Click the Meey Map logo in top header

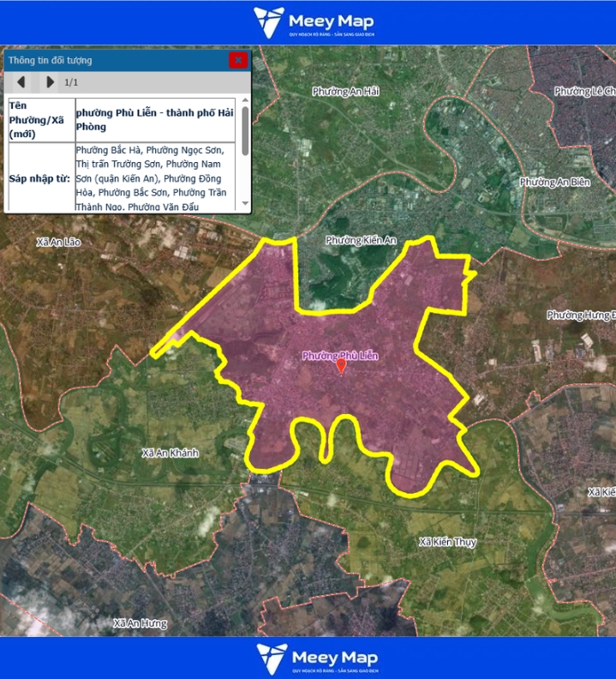click(x=314, y=22)
